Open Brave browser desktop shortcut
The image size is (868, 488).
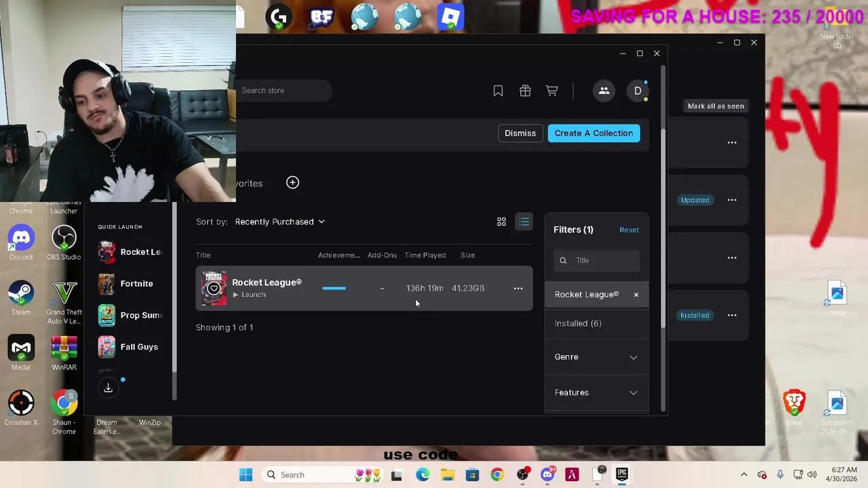[793, 407]
